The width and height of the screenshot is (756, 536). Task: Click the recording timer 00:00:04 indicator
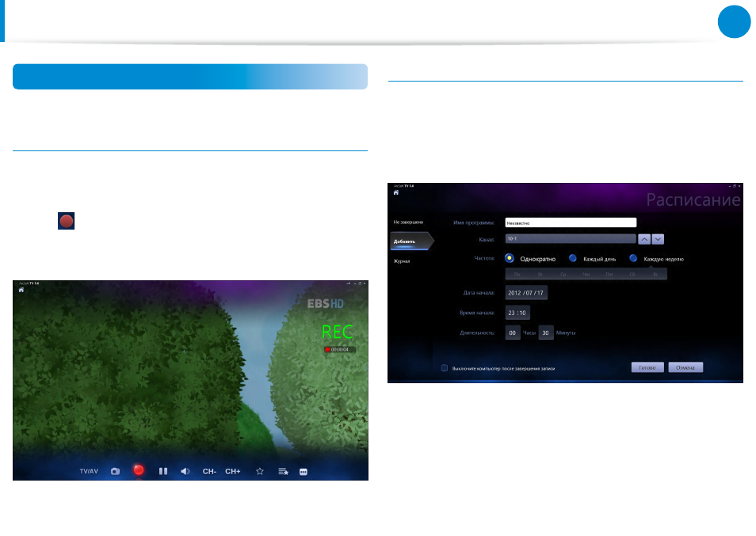pos(339,350)
